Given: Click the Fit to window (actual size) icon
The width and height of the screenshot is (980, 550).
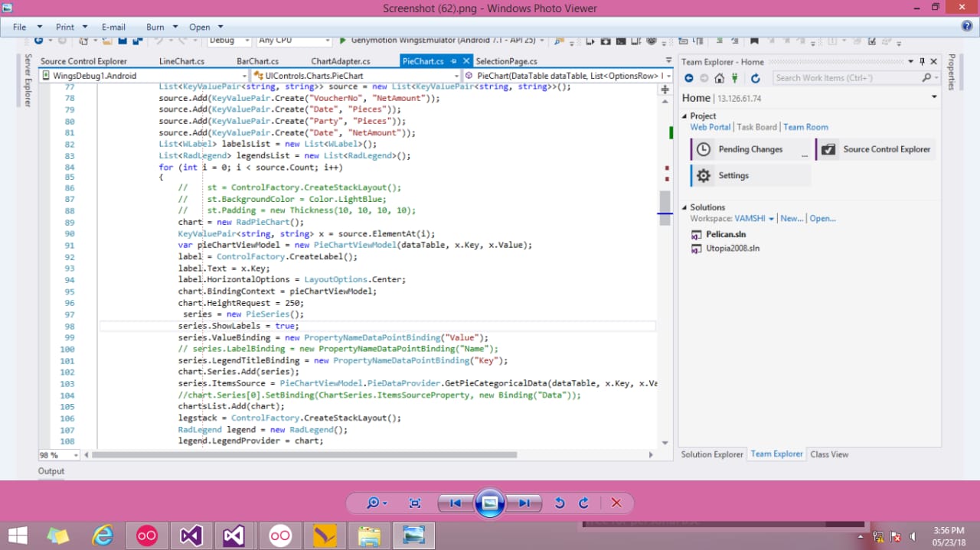Looking at the screenshot, I should pos(415,503).
